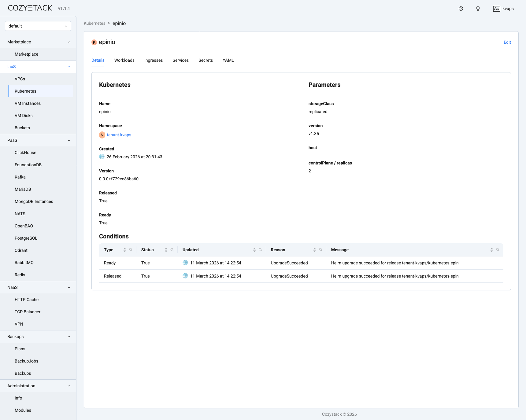Image resolution: width=526 pixels, height=420 pixels.
Task: Click the tenant-kvaps namespace icon
Action: coord(102,135)
